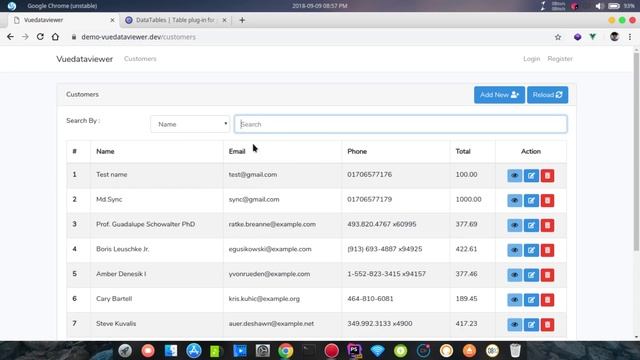The width and height of the screenshot is (640, 360).
Task: View Boris Leuschke Jr. details
Action: 514,250
